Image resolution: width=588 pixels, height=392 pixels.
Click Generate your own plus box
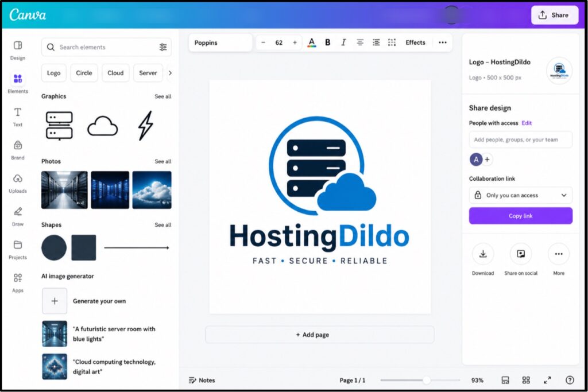(x=55, y=301)
